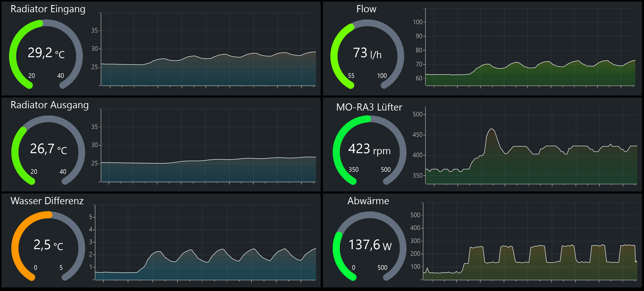Click the Wasser Differenz heading
This screenshot has height=291, width=644.
click(47, 201)
